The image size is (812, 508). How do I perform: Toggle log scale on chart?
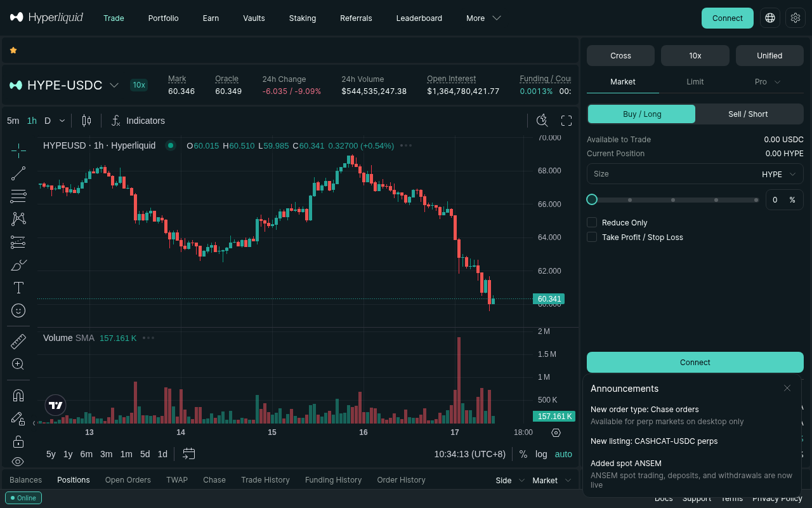tap(541, 454)
